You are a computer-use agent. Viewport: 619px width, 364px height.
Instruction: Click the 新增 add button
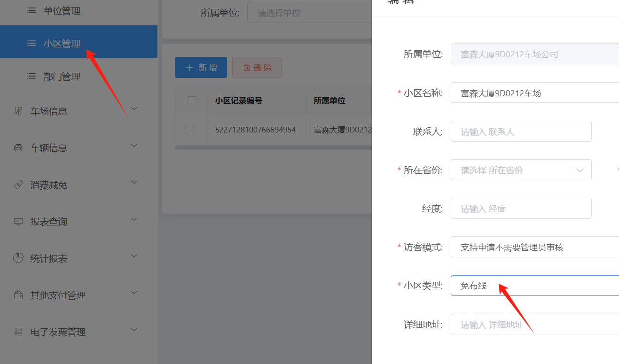(x=201, y=68)
